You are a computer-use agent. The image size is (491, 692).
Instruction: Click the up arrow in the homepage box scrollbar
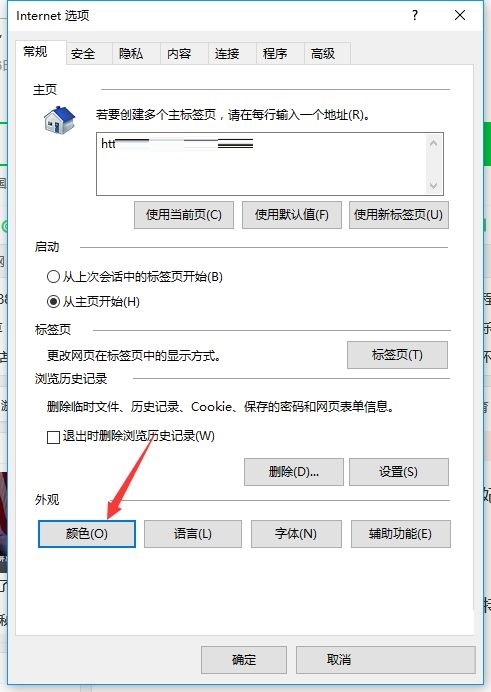pyautogui.click(x=433, y=143)
